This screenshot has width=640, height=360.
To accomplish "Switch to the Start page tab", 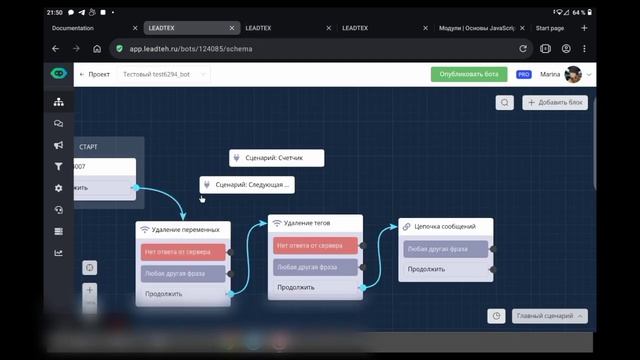I will [x=549, y=28].
